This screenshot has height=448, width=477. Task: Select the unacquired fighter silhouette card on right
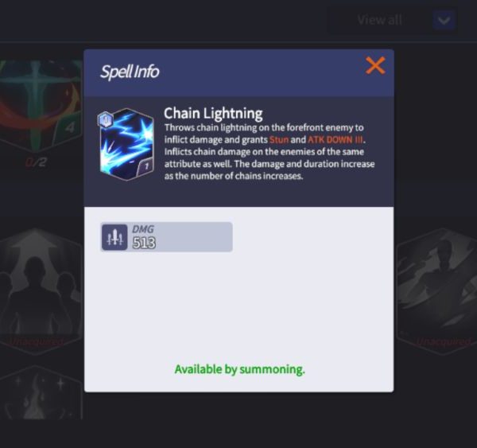pos(436,291)
